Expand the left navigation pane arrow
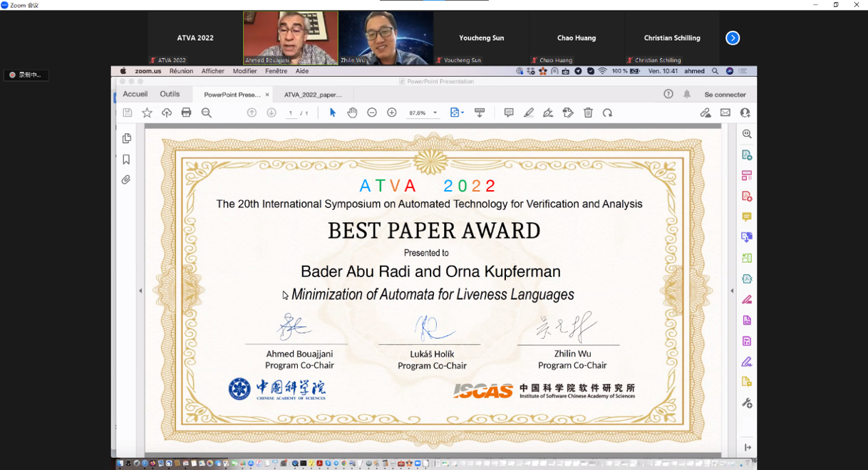The width and height of the screenshot is (868, 470). (140, 291)
